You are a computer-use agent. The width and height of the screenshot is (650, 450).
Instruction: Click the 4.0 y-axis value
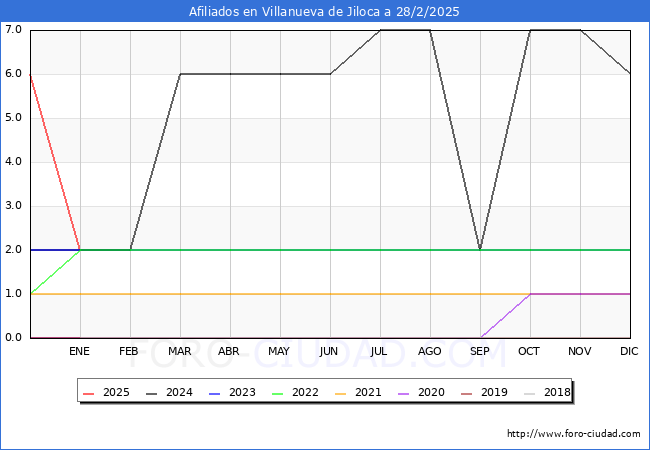coord(13,162)
